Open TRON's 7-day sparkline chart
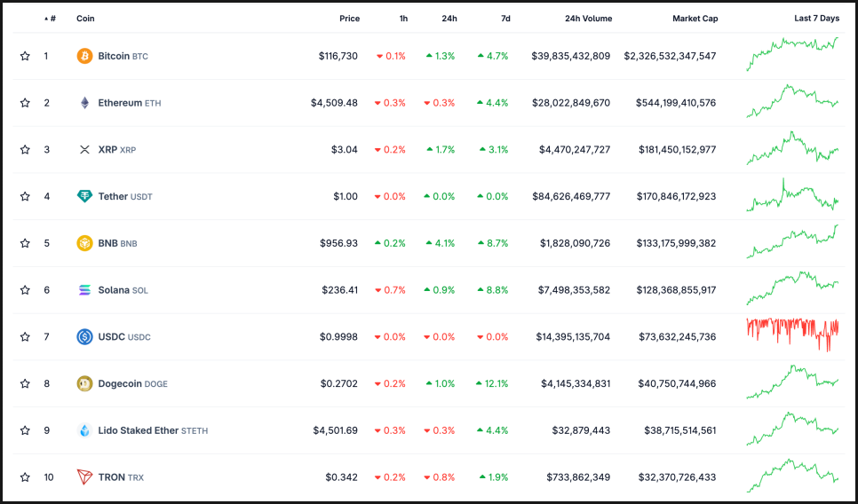Screen dimensions: 858x504 pos(792,475)
